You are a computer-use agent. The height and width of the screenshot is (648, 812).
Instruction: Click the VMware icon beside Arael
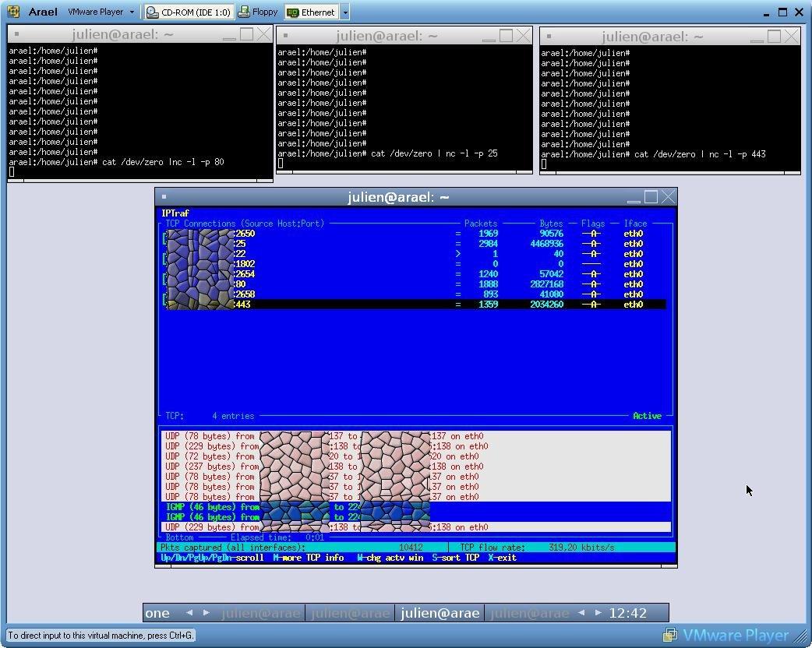point(13,12)
